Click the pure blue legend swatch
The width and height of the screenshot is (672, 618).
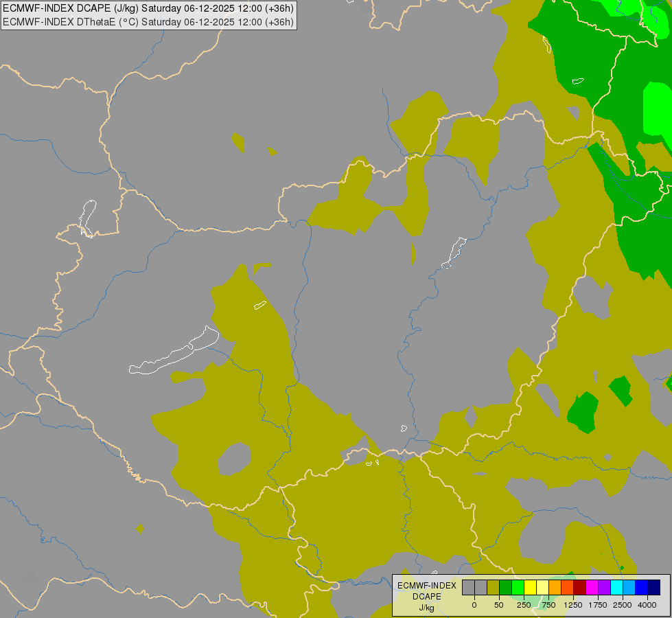(x=642, y=588)
